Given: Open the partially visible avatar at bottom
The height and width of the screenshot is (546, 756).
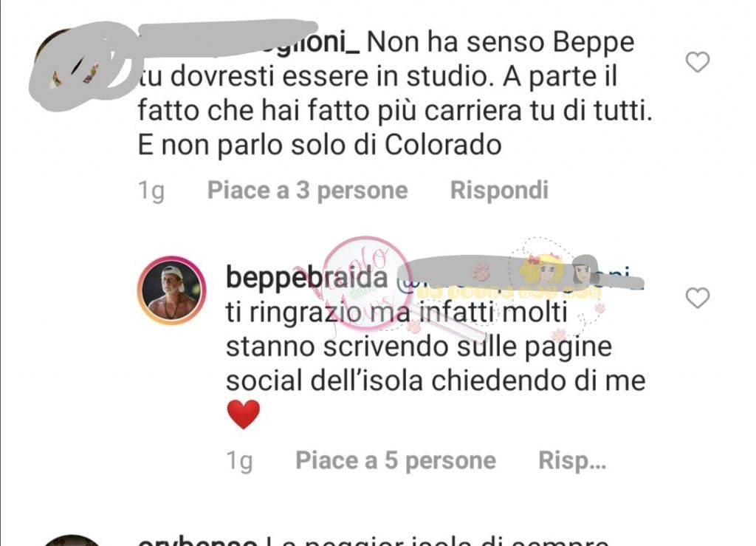Looking at the screenshot, I should pos(72,540).
